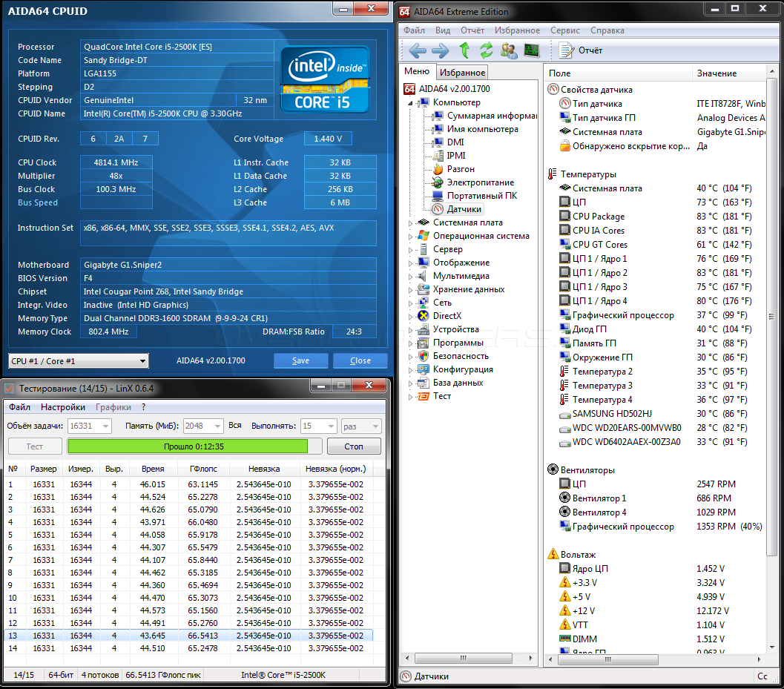Open the Сервис menu in AIDA64

tap(565, 30)
